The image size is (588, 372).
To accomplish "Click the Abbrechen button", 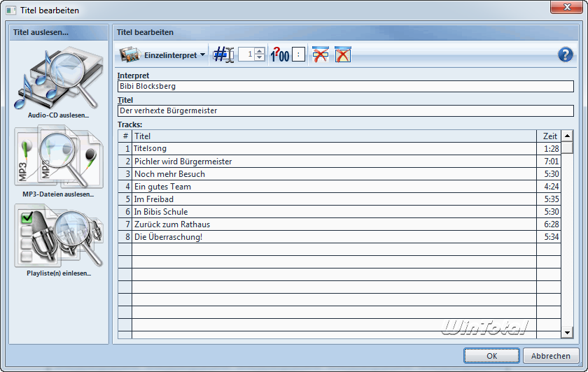I will tap(550, 355).
